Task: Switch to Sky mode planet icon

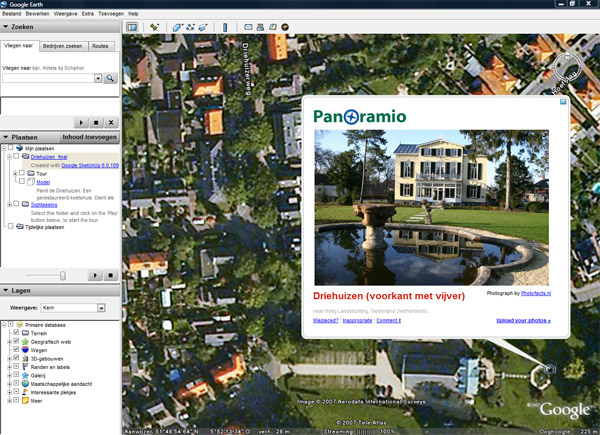Action: point(285,27)
